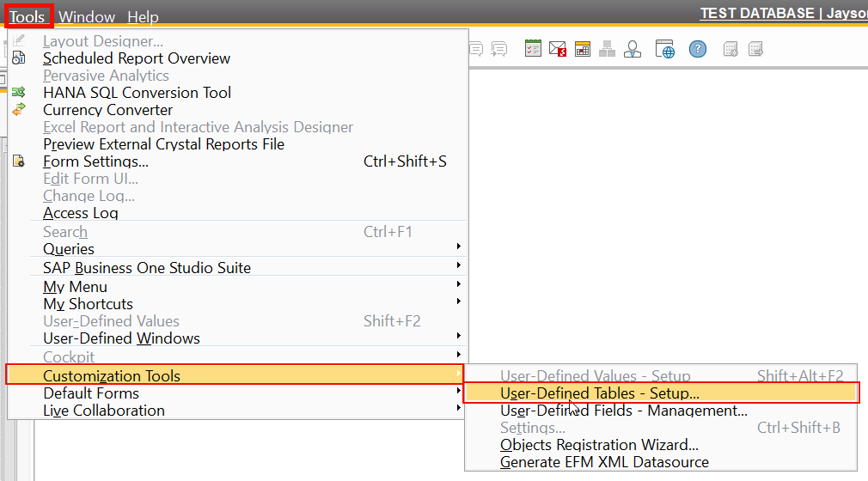Open the Window menu

(87, 16)
